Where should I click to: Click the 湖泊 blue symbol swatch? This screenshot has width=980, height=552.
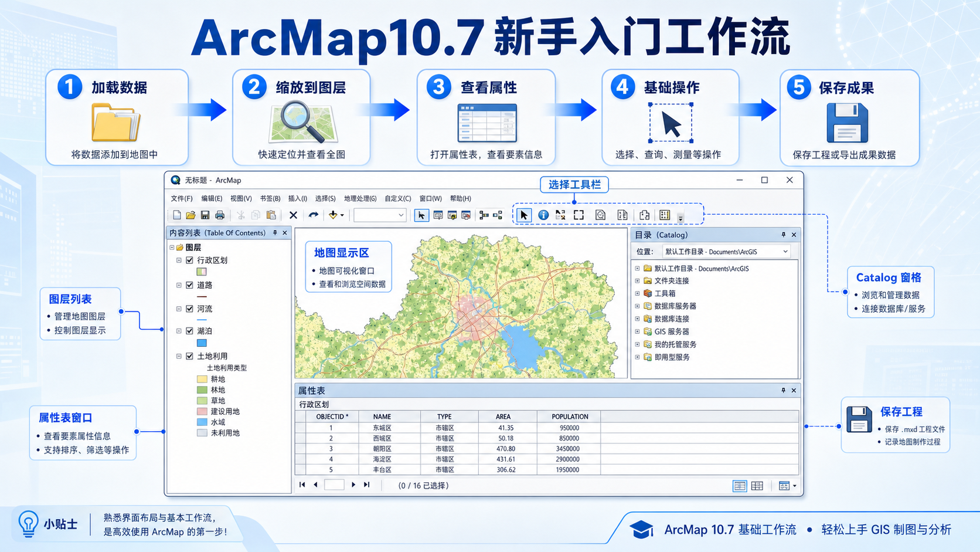coord(202,343)
